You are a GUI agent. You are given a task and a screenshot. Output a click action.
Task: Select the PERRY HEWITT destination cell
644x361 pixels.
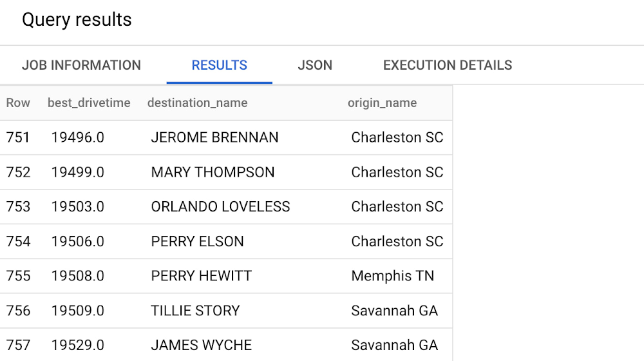pyautogui.click(x=201, y=276)
